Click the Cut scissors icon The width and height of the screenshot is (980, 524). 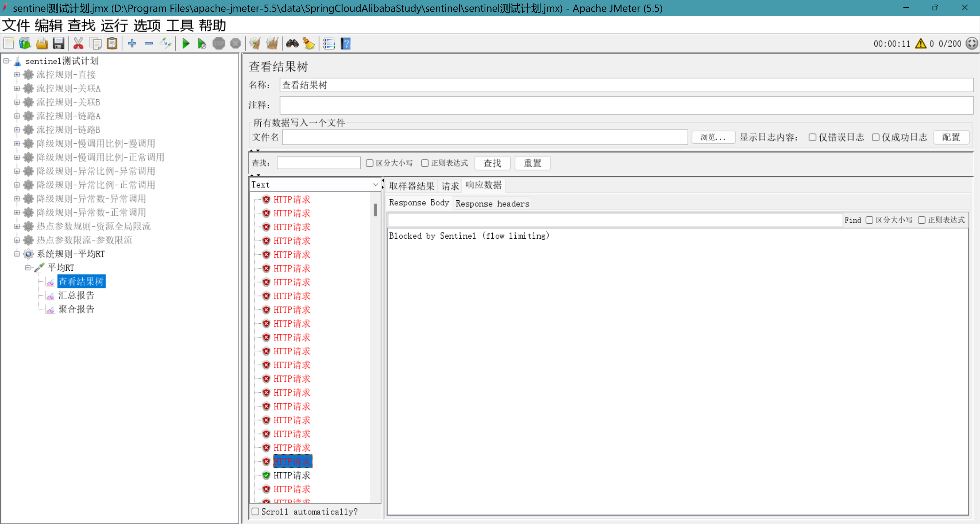[x=78, y=44]
